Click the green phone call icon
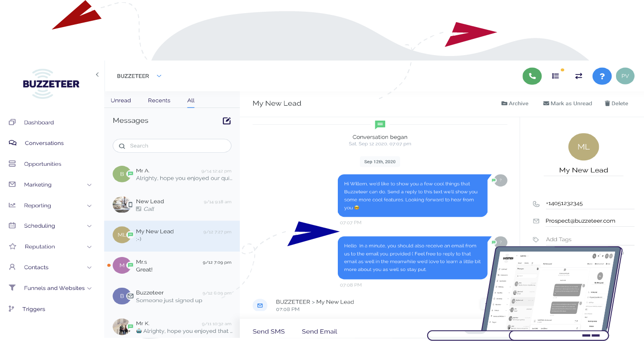Viewport: 644px width, 341px height. 532,76
